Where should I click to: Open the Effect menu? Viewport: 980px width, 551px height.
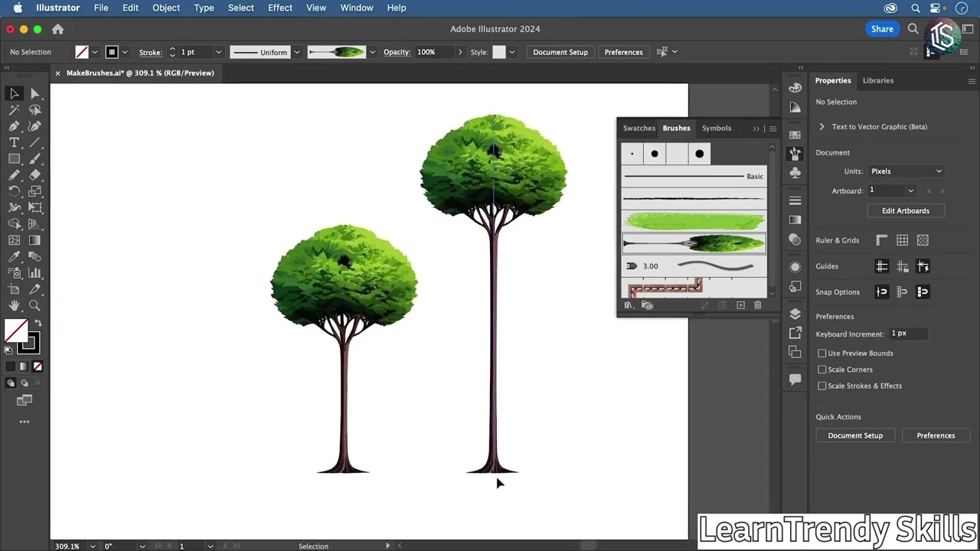click(x=280, y=8)
